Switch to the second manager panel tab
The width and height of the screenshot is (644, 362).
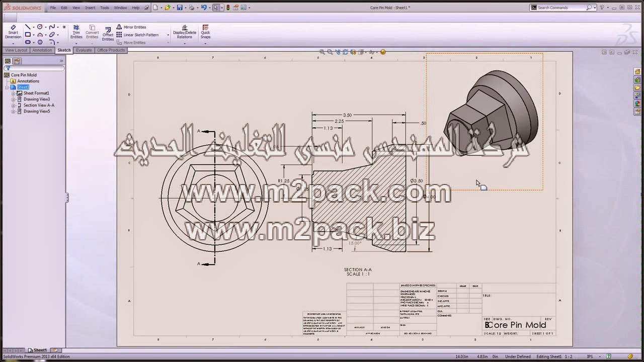[17, 61]
